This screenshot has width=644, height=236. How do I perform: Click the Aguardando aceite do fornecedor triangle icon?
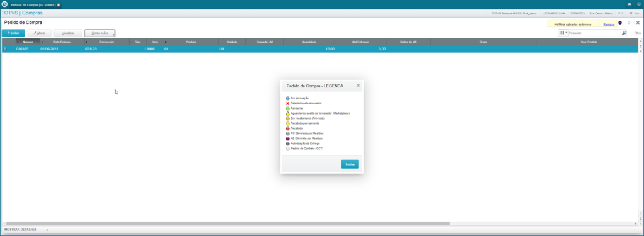coord(287,113)
